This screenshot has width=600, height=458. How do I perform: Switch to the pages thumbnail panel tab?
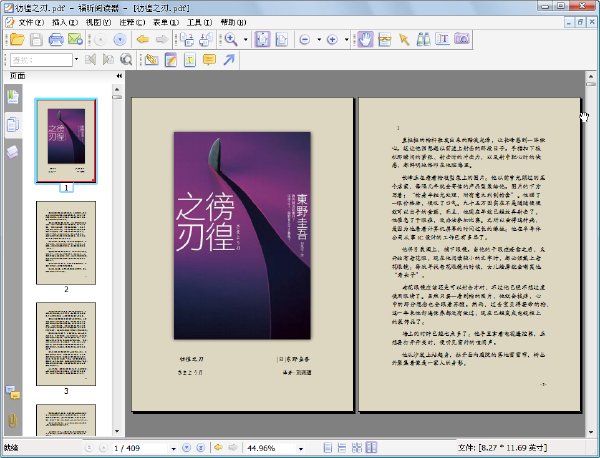tap(13, 125)
